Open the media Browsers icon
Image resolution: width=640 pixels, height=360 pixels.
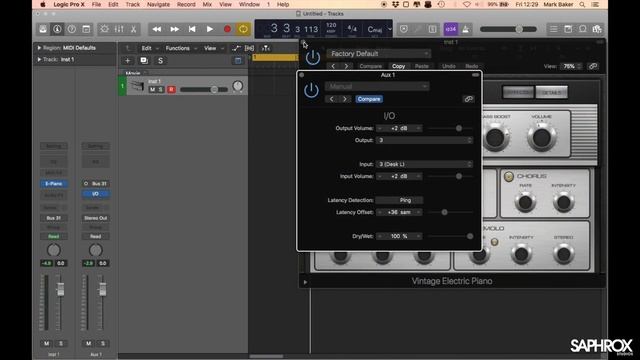tap(597, 29)
